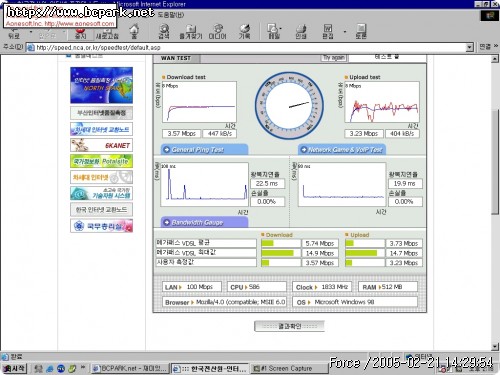Click the Browser Mozilla/4.0 field
The width and height of the screenshot is (500, 375).
(x=224, y=302)
